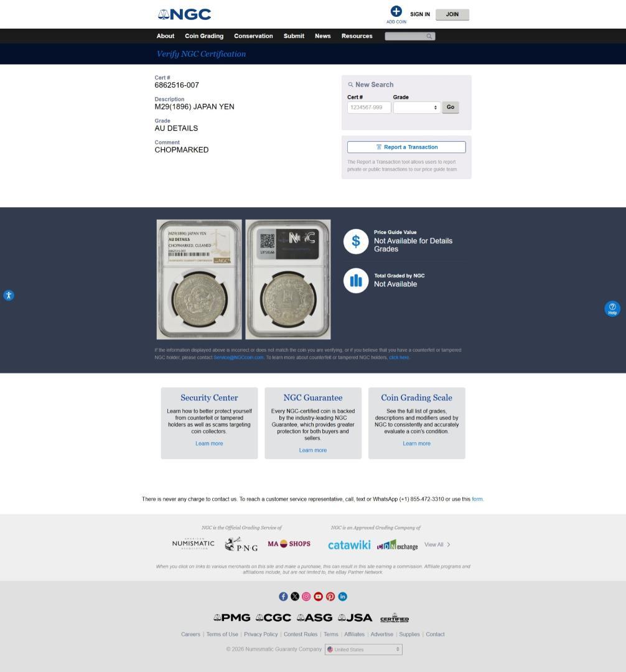626x672 pixels.
Task: Open the News menu
Action: click(322, 36)
